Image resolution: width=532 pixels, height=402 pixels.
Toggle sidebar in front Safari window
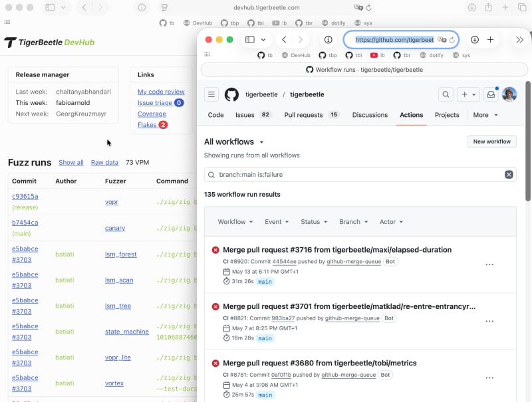250,40
